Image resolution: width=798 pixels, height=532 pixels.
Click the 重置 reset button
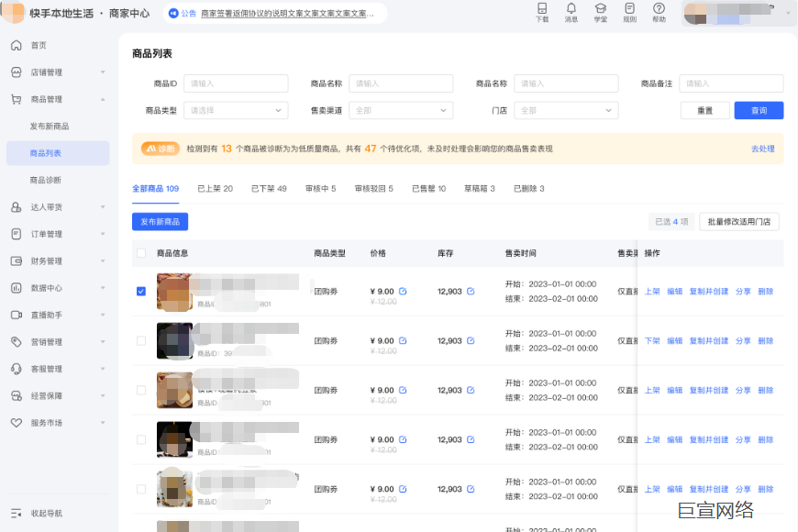pyautogui.click(x=704, y=110)
